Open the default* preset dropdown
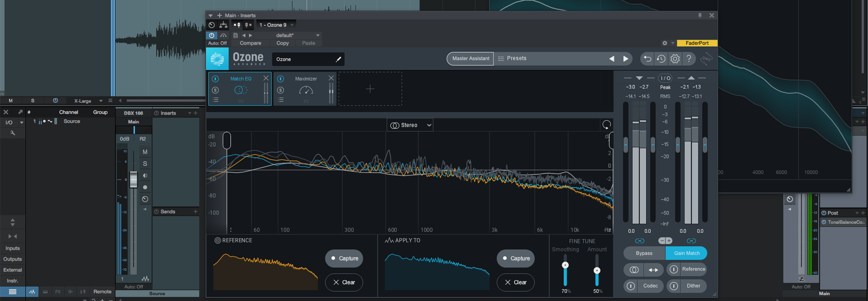The image size is (868, 301). [x=297, y=35]
